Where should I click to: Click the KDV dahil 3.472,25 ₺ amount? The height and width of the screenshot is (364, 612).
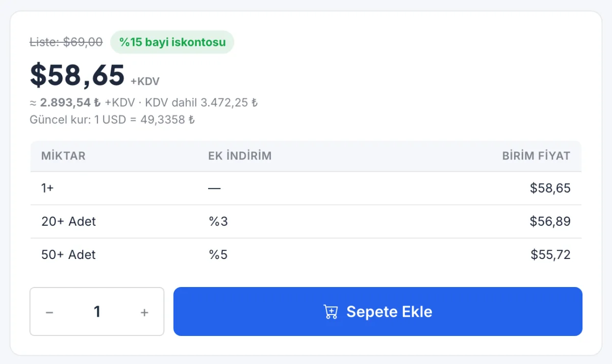(x=201, y=102)
